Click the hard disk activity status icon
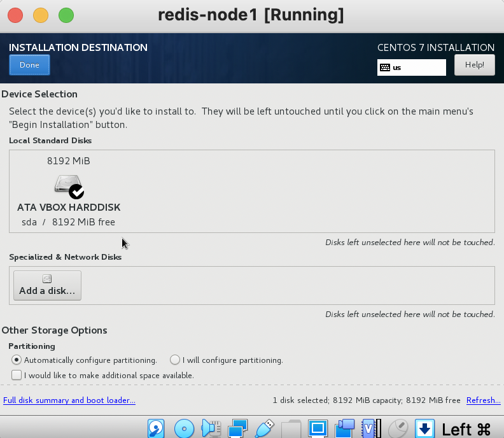Image resolution: width=504 pixels, height=438 pixels. coord(156,428)
